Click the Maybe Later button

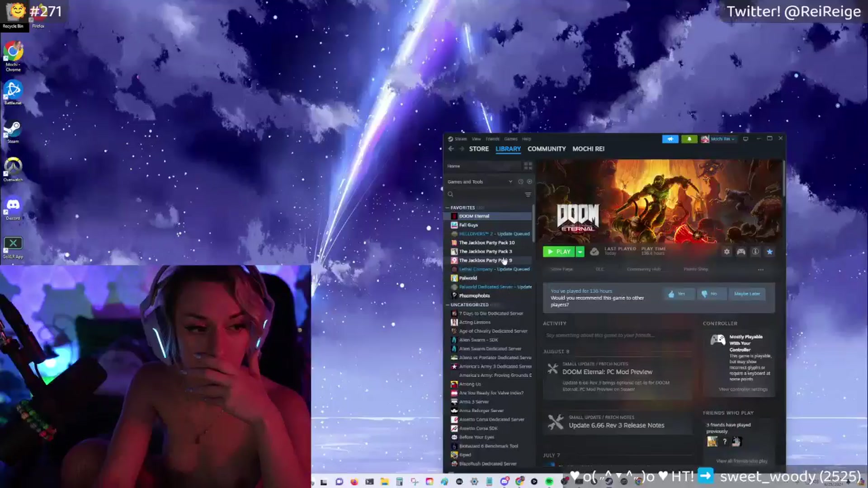747,294
